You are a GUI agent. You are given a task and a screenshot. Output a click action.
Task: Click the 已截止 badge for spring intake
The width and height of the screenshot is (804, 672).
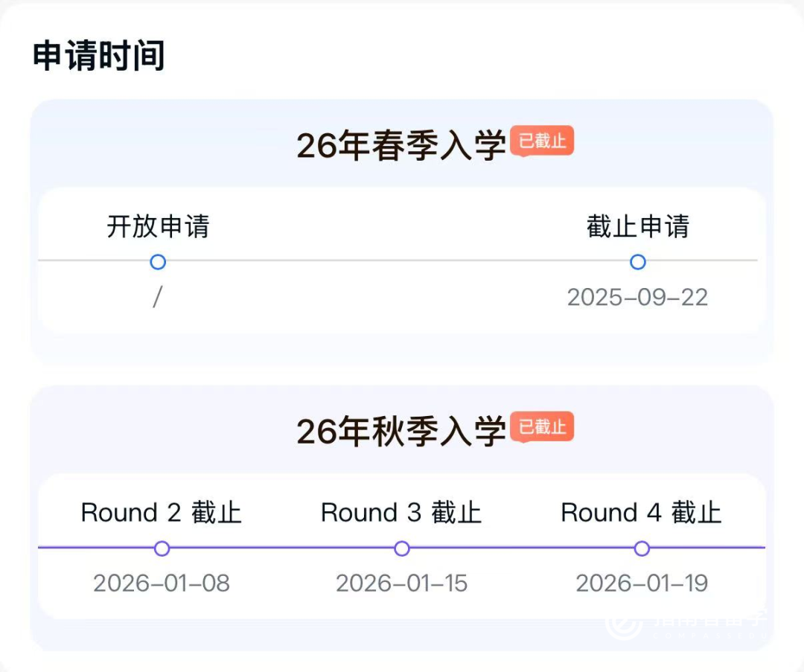pyautogui.click(x=542, y=141)
